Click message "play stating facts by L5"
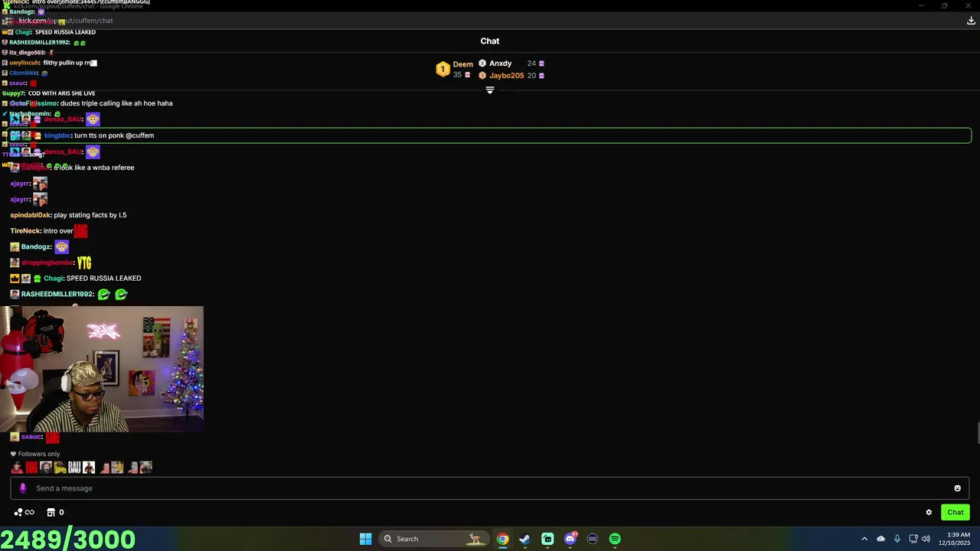This screenshot has width=980, height=551. [90, 215]
